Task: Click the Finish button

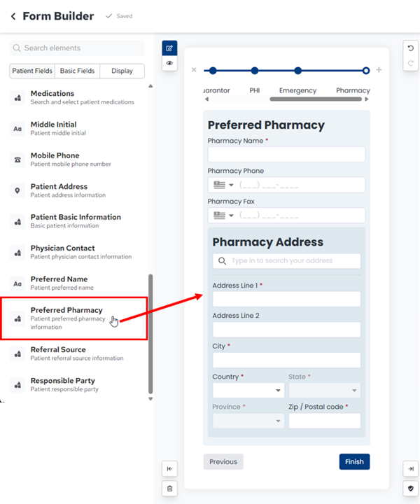Action: (354, 461)
